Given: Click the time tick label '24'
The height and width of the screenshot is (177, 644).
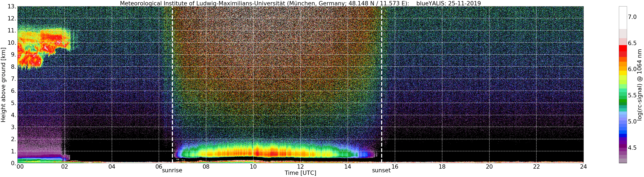Looking at the screenshot, I should (x=583, y=166).
